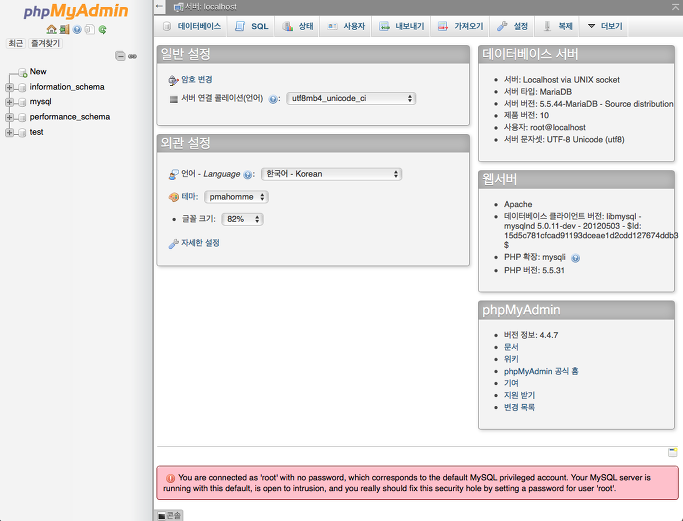The image size is (683, 521).
Task: Click help icon next to PHP 확장 mysqli
Action: (x=575, y=258)
